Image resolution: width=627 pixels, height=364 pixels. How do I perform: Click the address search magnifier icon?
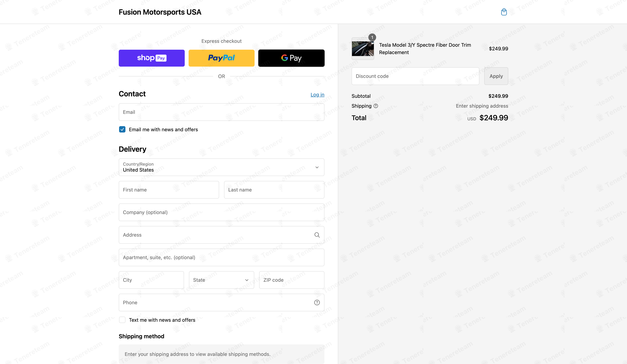click(317, 235)
